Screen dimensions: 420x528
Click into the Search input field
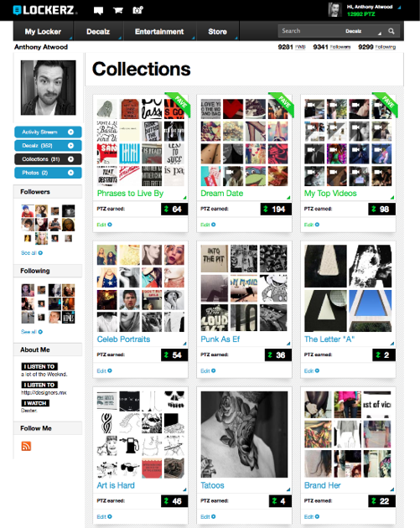coord(310,31)
